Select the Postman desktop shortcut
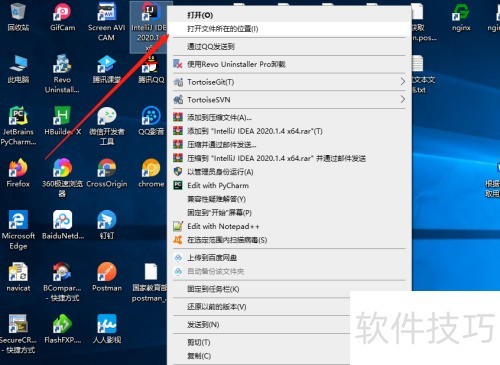 [107, 277]
